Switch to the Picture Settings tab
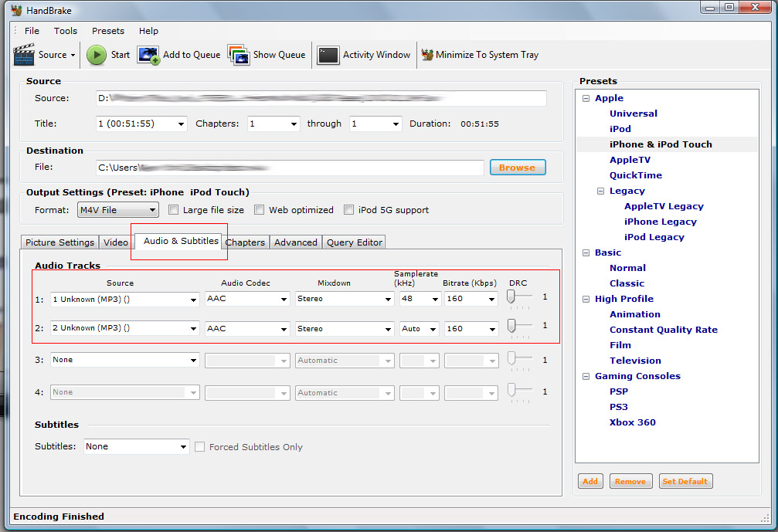 point(59,242)
